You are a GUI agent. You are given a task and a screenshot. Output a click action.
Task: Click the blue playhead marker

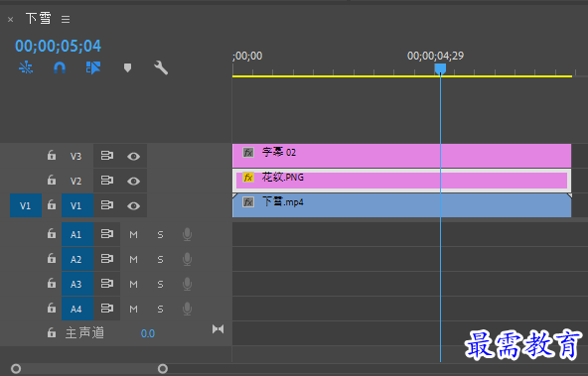[x=440, y=68]
